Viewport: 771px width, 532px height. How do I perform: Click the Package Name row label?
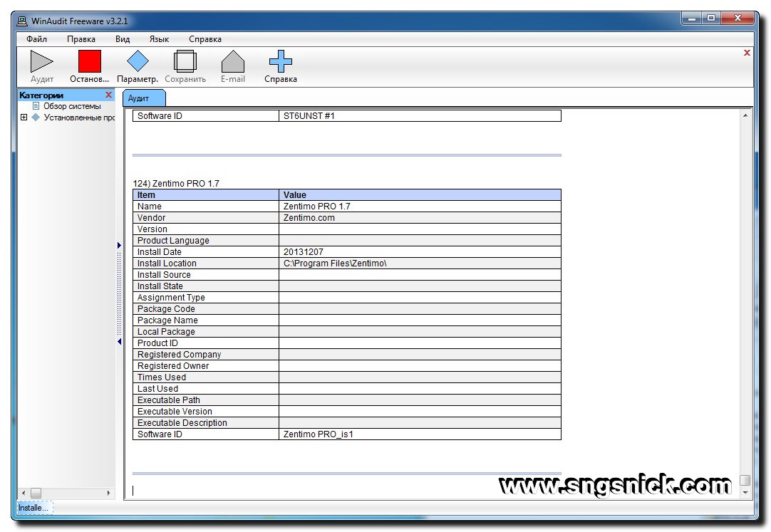[x=167, y=320]
